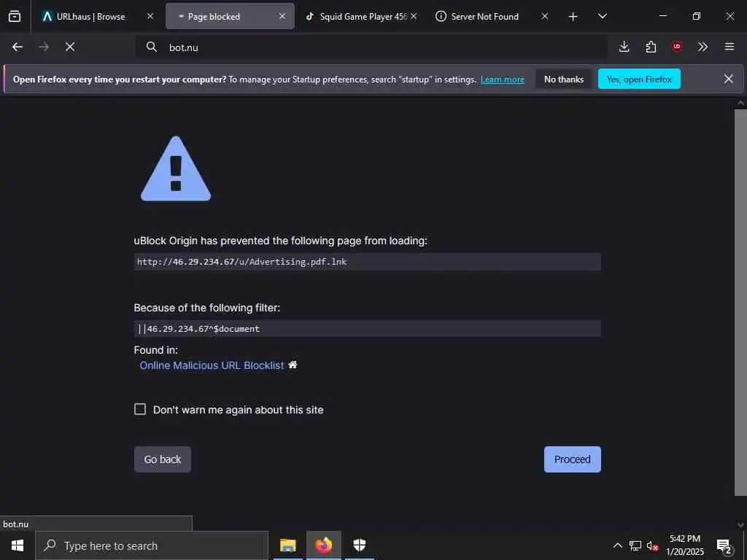Open Windows Security shield in taskbar
Viewport: 747px width, 560px height.
tap(359, 545)
